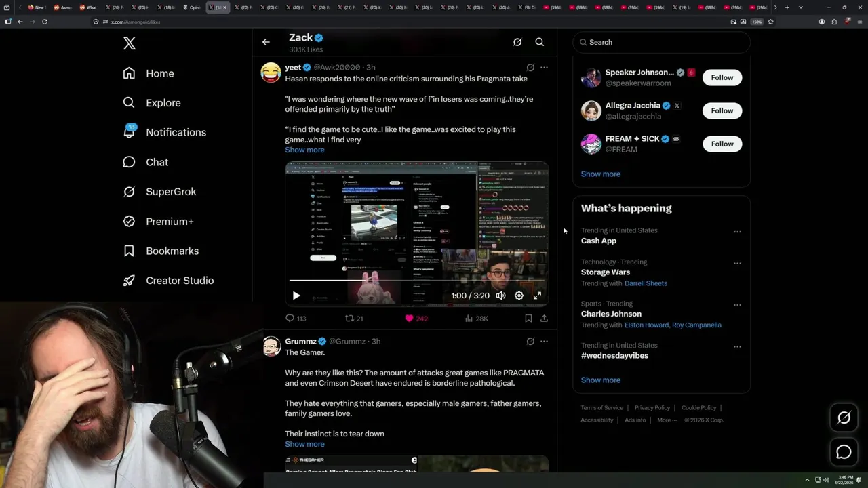This screenshot has width=868, height=488.
Task: Open floating chat messages button
Action: pyautogui.click(x=844, y=452)
